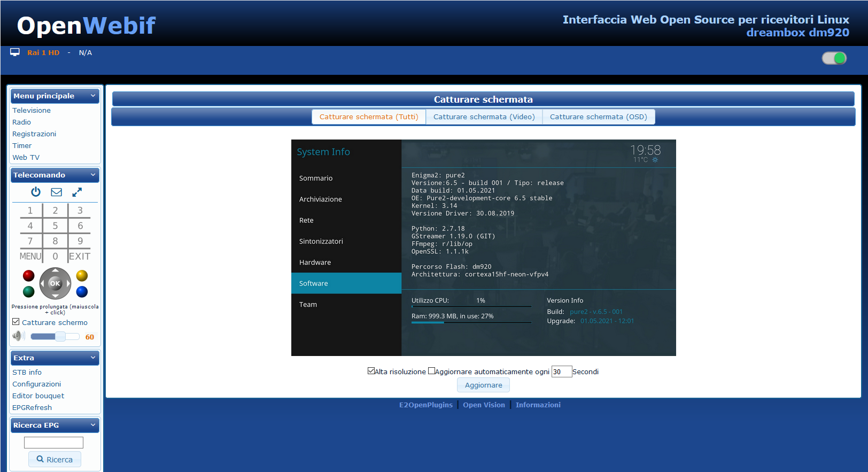The height and width of the screenshot is (472, 868).
Task: Click the remote down arrow on d-pad
Action: pyautogui.click(x=55, y=296)
